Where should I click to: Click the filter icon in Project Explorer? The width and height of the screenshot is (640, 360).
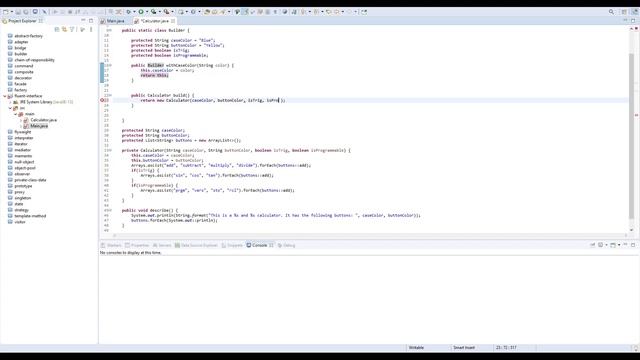[72, 29]
